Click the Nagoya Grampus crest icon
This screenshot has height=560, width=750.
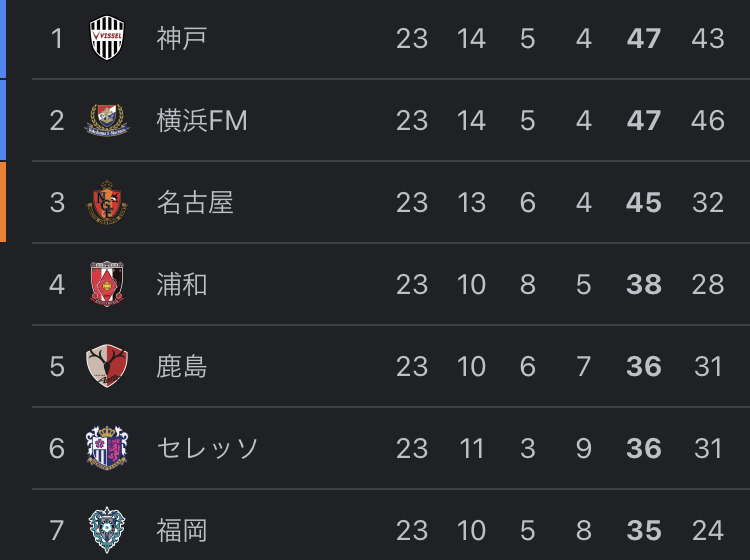pos(107,202)
